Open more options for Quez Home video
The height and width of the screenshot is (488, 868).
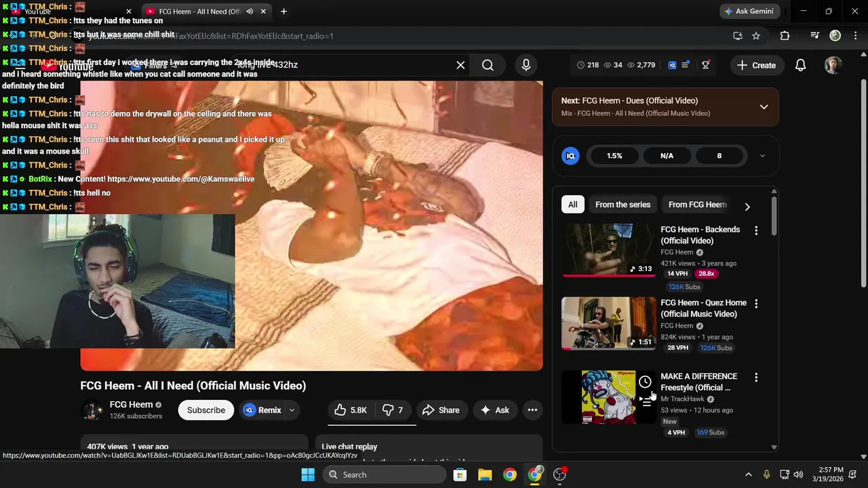coord(756,304)
